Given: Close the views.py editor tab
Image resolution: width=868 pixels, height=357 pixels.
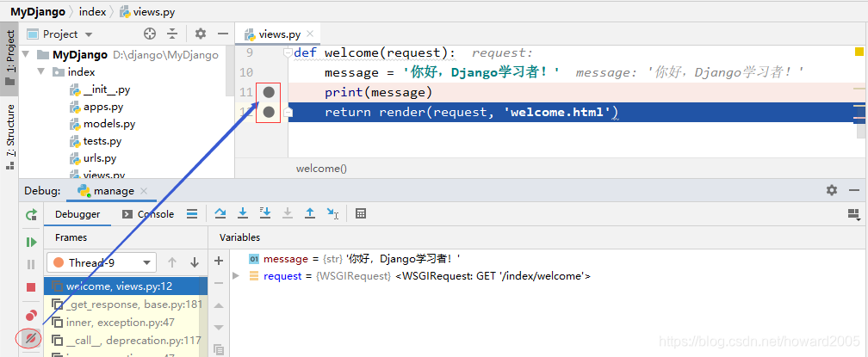Looking at the screenshot, I should [310, 34].
